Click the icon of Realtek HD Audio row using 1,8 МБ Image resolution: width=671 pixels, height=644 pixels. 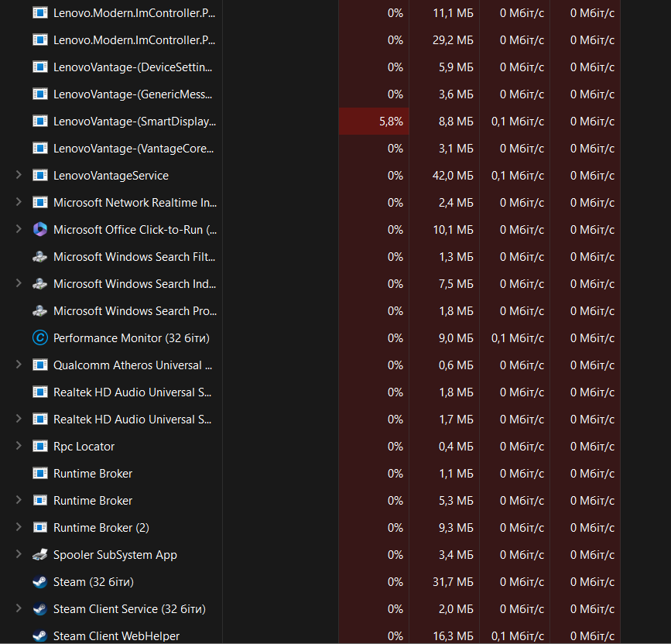click(x=39, y=392)
